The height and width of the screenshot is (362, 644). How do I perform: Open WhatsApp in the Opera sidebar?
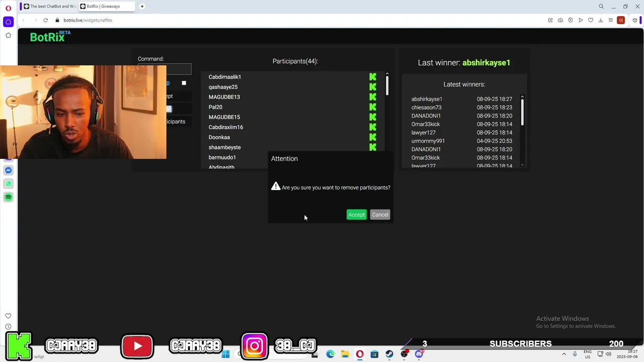(8, 184)
